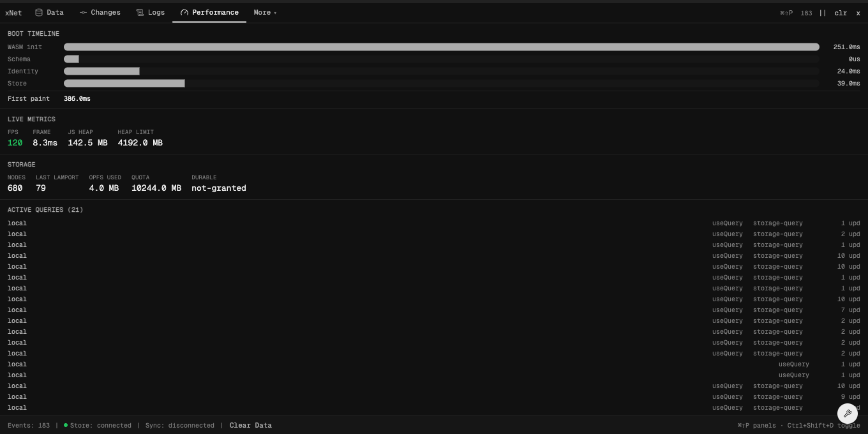
Task: Click the Sync: disconnected status
Action: coord(180,425)
